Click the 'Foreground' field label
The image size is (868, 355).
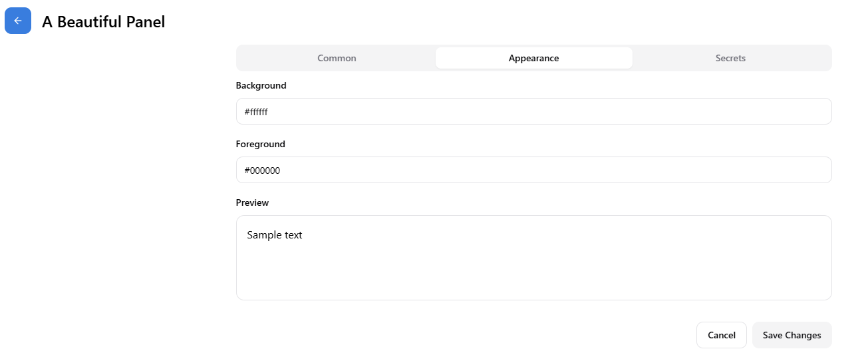(x=260, y=144)
